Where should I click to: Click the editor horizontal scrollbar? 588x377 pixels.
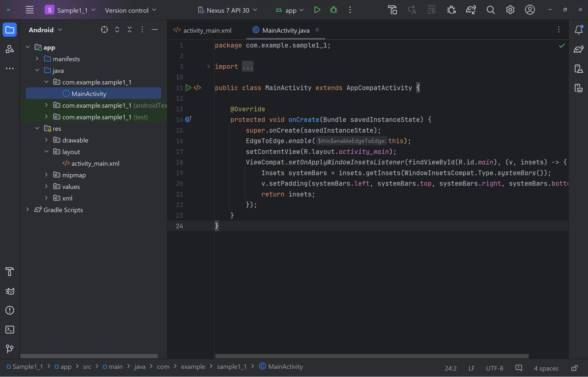pyautogui.click(x=372, y=356)
